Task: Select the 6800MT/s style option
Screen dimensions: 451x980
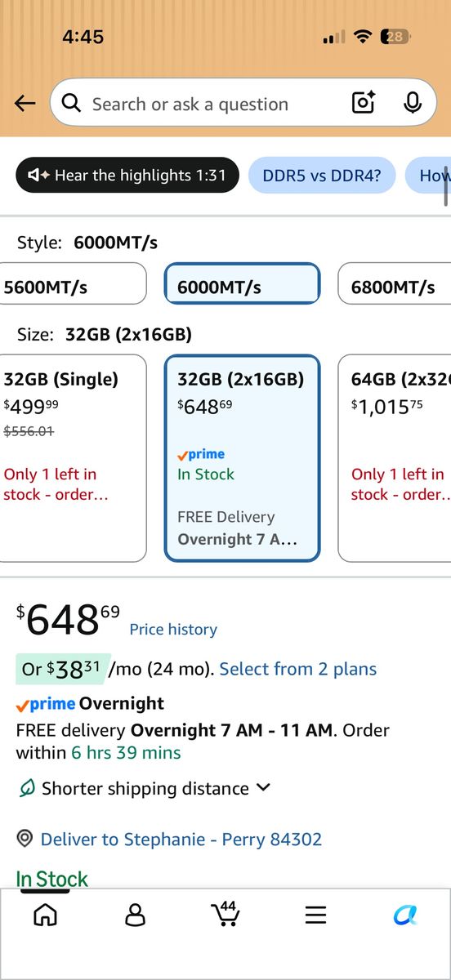Action: (x=395, y=284)
